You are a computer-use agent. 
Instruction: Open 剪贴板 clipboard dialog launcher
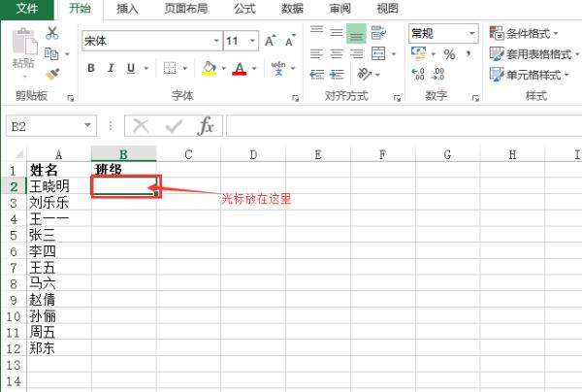pos(70,98)
